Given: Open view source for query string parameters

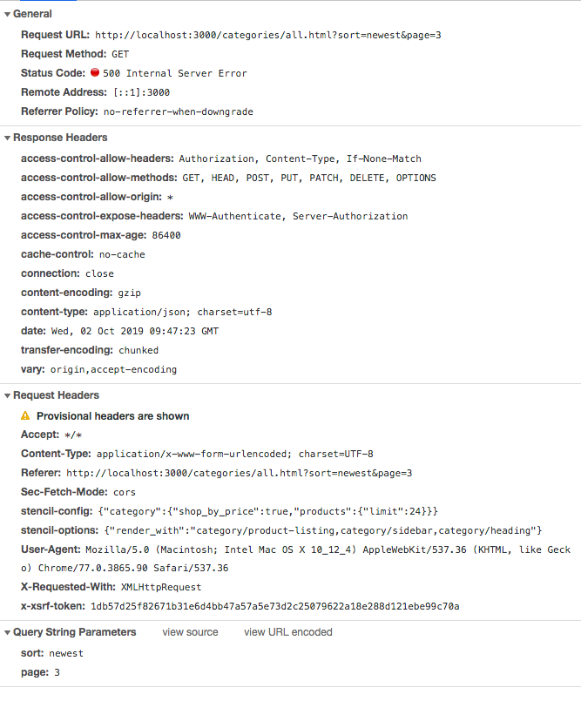Looking at the screenshot, I should tap(190, 631).
